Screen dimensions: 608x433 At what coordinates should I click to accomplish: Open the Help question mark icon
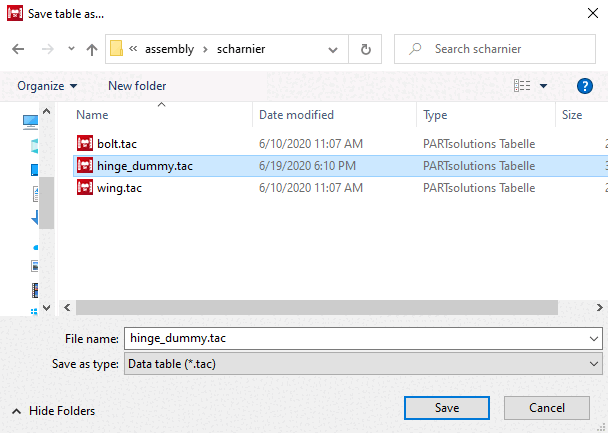[585, 86]
